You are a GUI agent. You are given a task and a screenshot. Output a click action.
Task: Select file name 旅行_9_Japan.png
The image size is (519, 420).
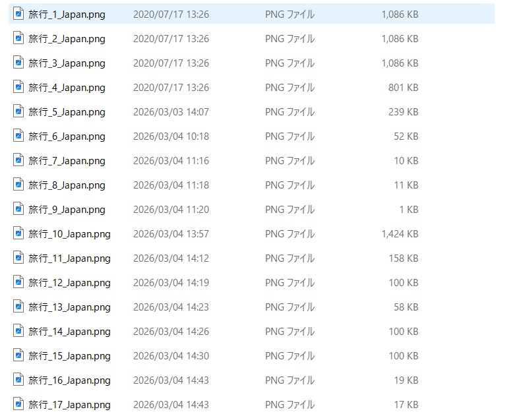click(67, 210)
